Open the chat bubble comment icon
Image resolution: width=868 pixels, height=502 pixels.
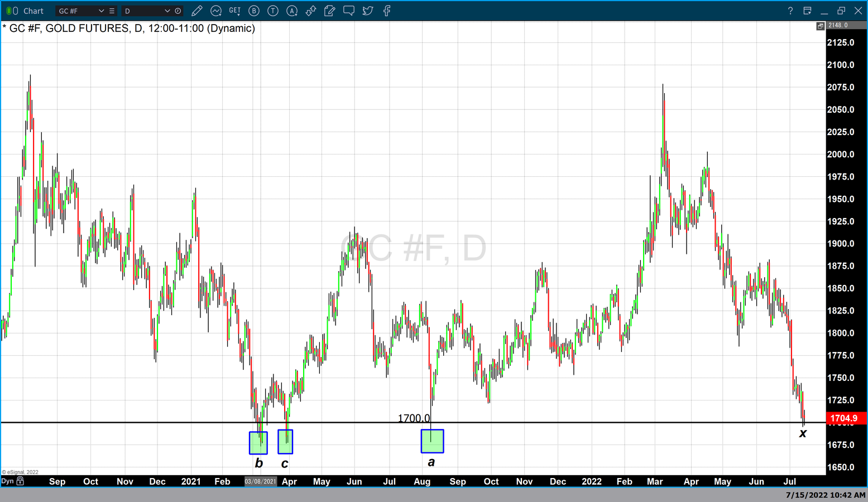click(349, 11)
